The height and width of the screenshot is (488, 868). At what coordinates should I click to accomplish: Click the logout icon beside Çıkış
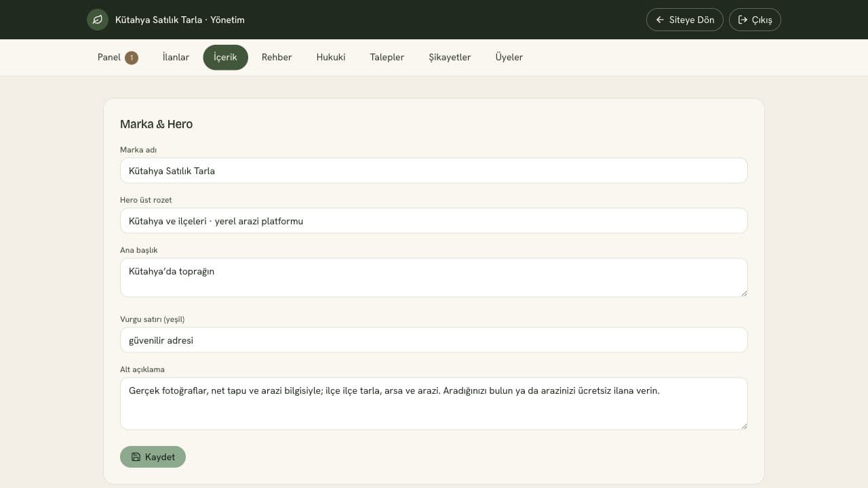point(743,20)
